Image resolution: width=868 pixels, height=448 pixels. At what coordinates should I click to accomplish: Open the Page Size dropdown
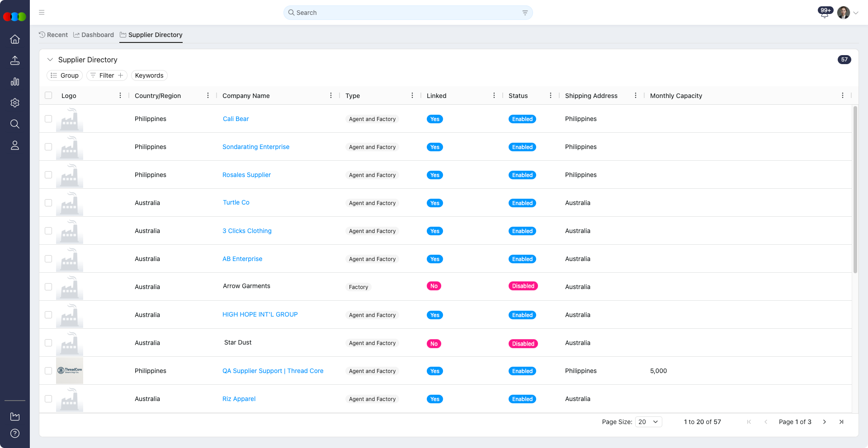(x=648, y=422)
